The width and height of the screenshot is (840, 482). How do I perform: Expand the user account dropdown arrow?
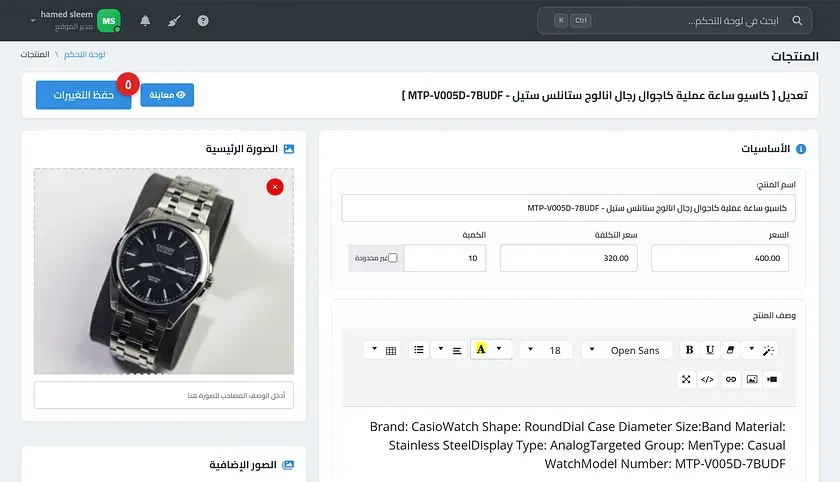33,21
